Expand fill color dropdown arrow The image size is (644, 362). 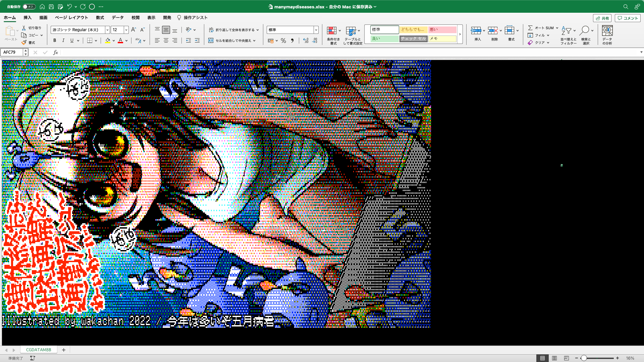pyautogui.click(x=114, y=41)
